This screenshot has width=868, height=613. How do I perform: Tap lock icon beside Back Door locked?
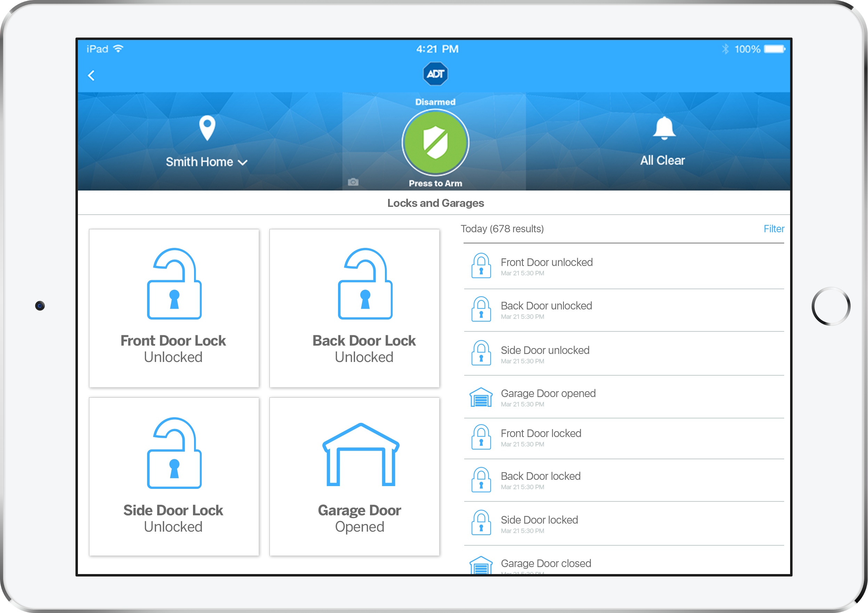point(481,480)
